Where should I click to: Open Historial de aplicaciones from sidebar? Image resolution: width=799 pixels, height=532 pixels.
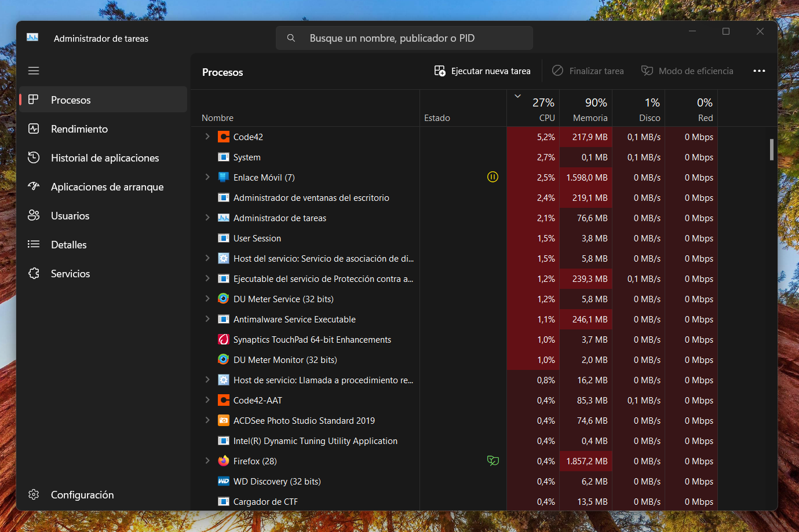click(x=104, y=158)
